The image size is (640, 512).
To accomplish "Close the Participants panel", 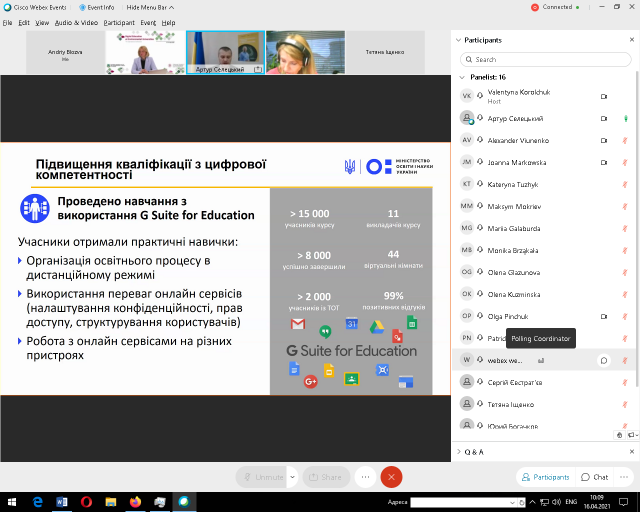I will 632,40.
